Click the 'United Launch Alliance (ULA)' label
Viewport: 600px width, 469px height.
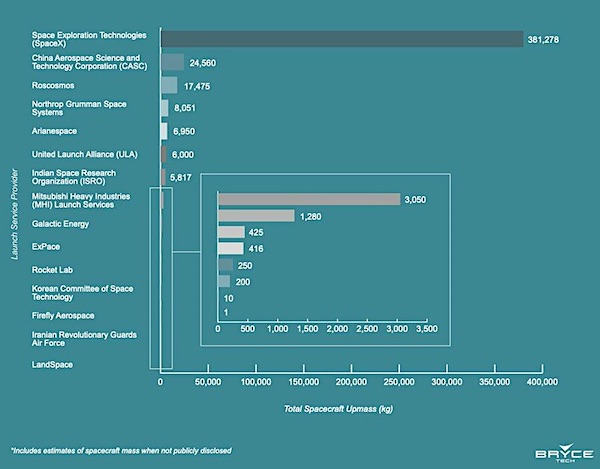tap(84, 154)
